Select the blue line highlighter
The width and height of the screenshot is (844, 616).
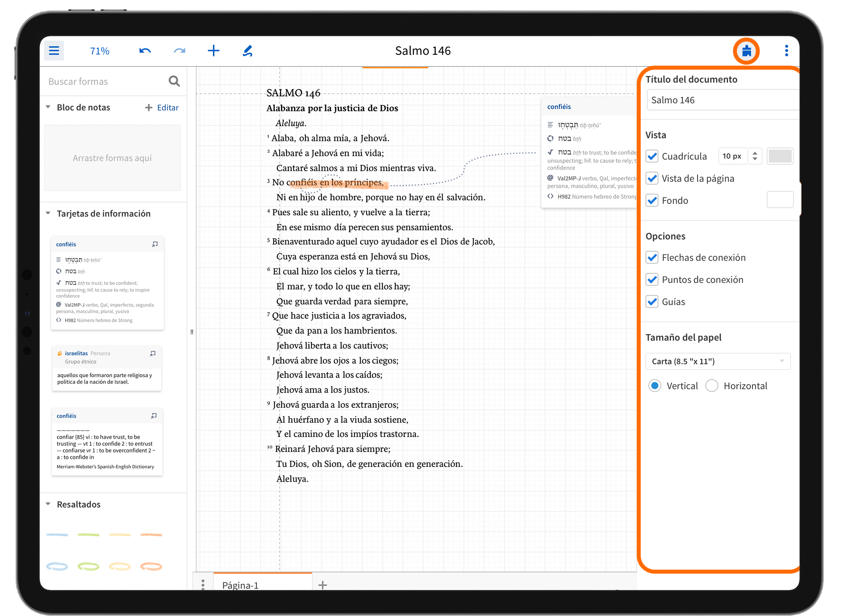point(57,535)
